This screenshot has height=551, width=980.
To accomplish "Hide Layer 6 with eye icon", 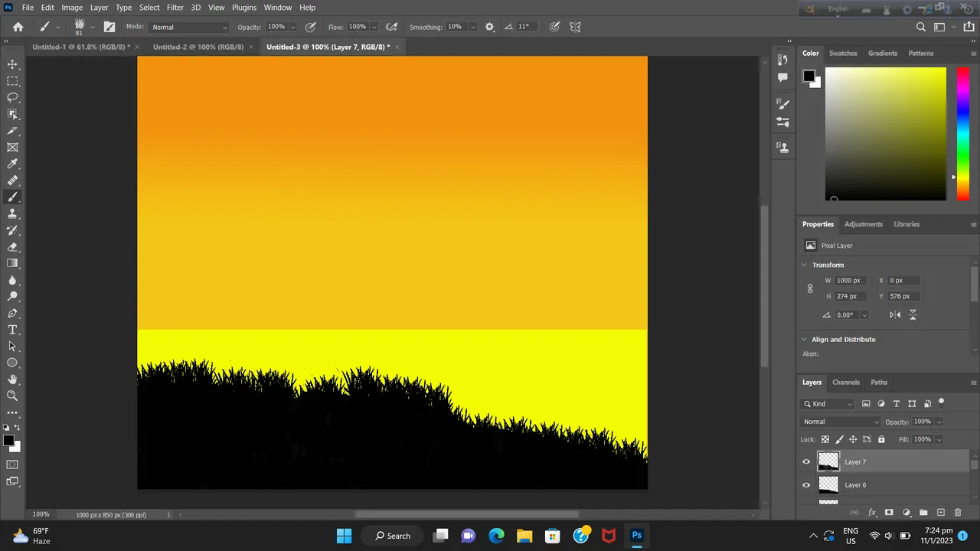I will (x=806, y=484).
